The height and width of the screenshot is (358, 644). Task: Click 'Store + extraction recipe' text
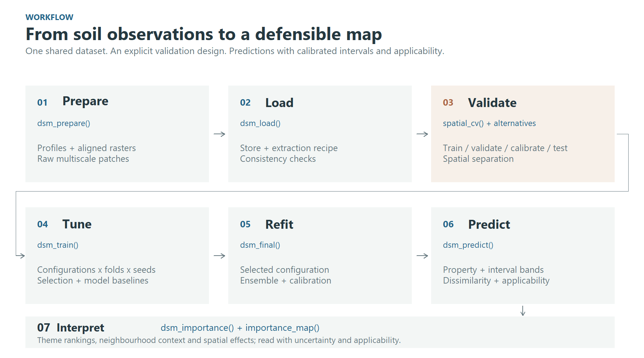pyautogui.click(x=289, y=148)
